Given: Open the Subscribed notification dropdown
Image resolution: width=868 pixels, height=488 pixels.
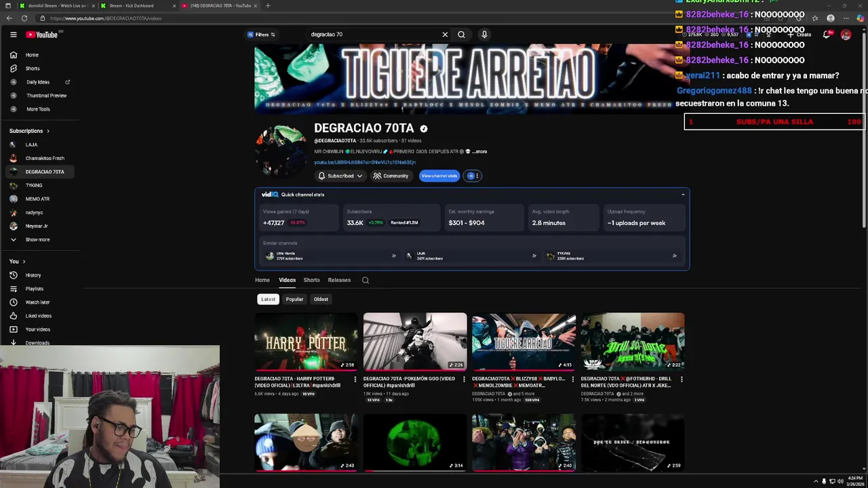Looking at the screenshot, I should [x=340, y=176].
